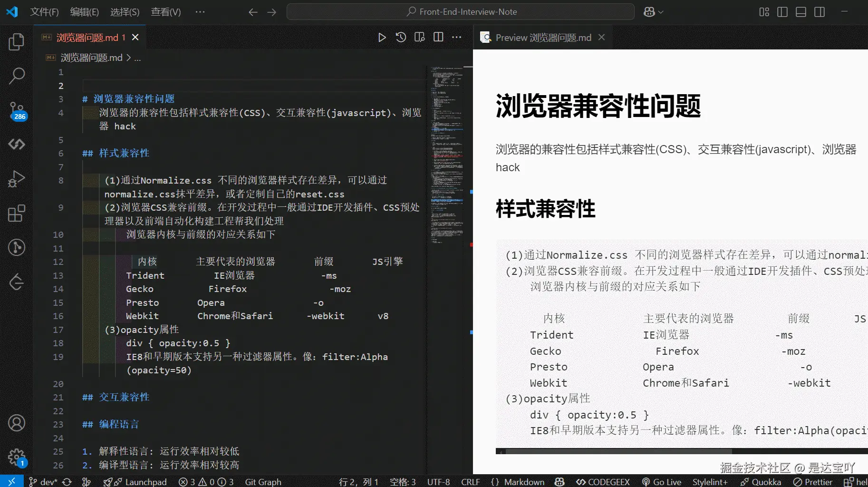Open the Search view in the activity bar
Image resolution: width=868 pixels, height=487 pixels.
coord(17,76)
